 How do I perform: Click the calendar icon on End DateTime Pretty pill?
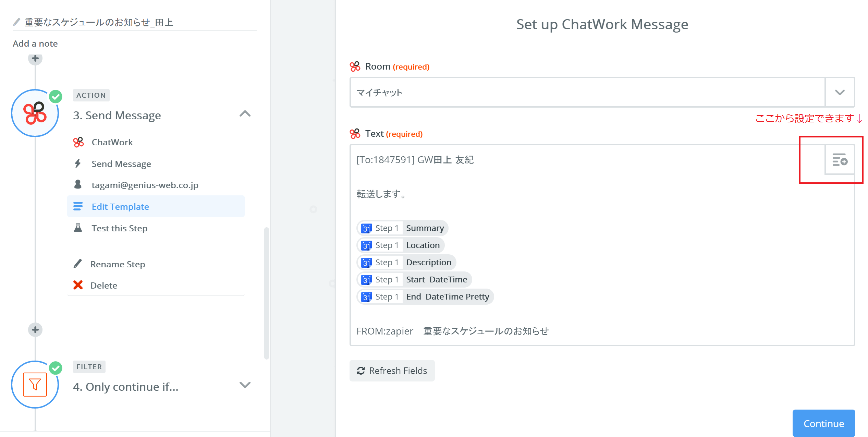coord(366,297)
